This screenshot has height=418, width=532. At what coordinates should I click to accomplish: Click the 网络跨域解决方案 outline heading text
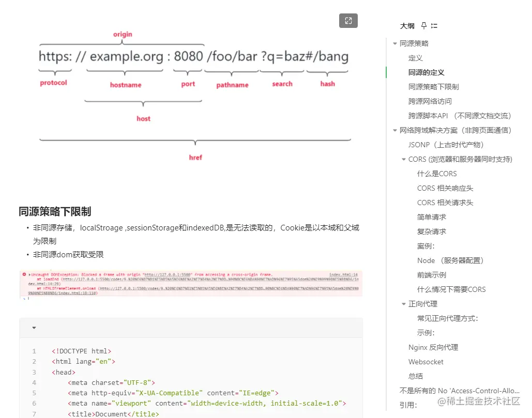(x=455, y=130)
